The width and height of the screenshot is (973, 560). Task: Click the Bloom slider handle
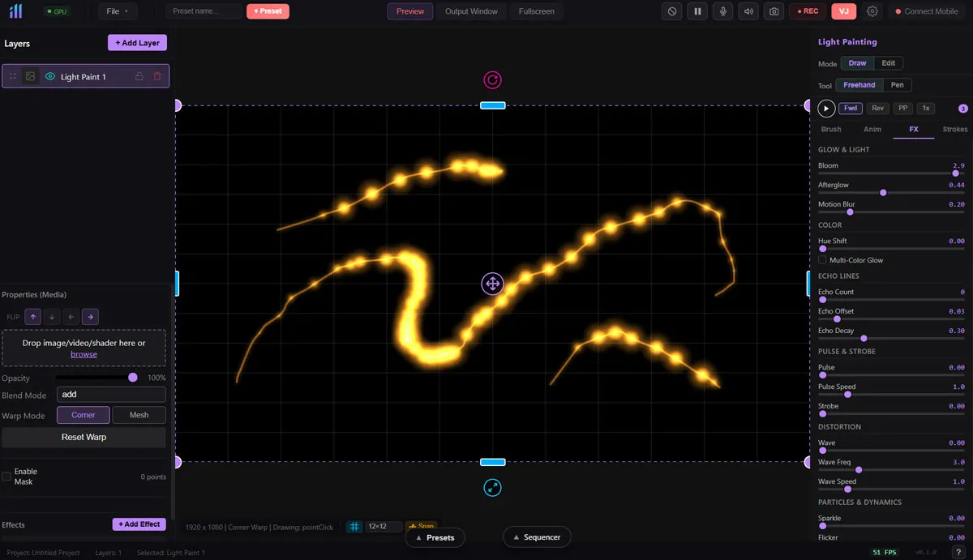(x=955, y=173)
